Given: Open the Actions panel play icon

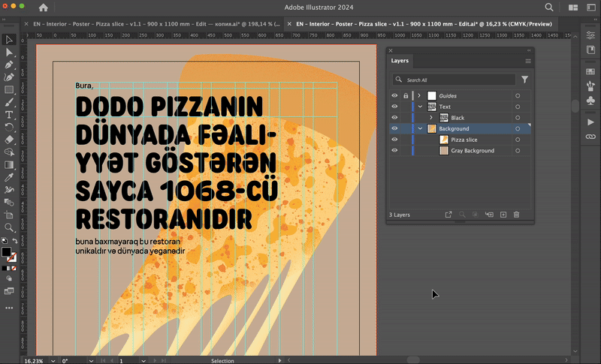Looking at the screenshot, I should pyautogui.click(x=590, y=122).
